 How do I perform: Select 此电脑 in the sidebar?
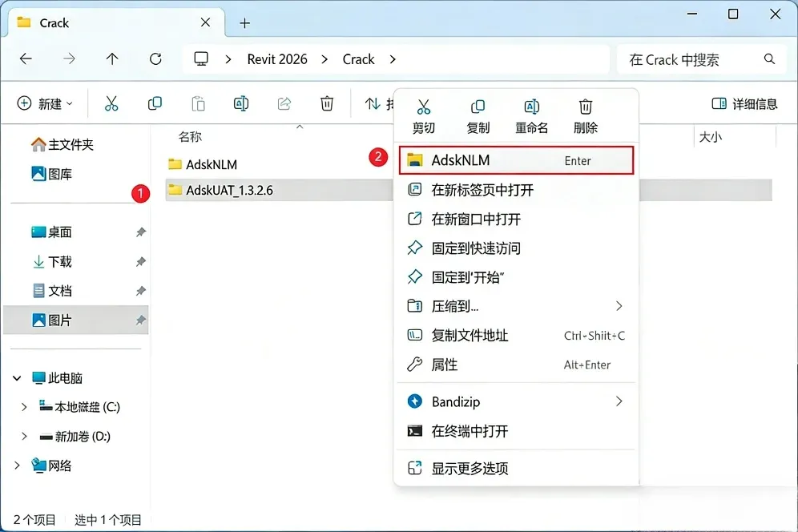point(57,377)
